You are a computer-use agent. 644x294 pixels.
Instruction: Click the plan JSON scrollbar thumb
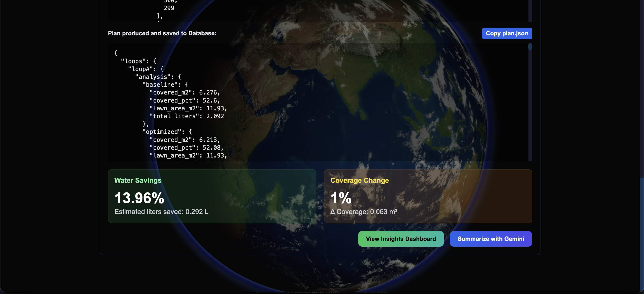[x=530, y=47]
